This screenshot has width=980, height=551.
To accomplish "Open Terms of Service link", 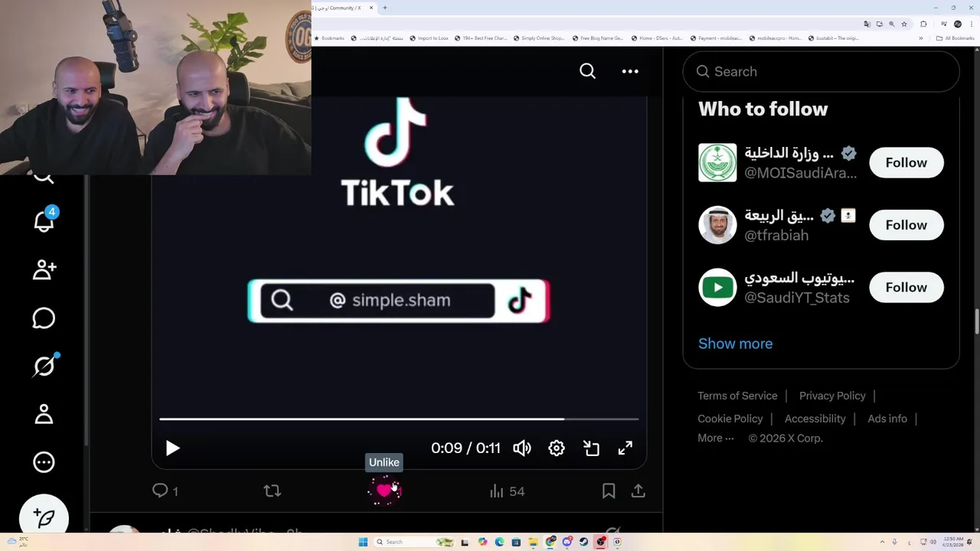I will 737,396.
